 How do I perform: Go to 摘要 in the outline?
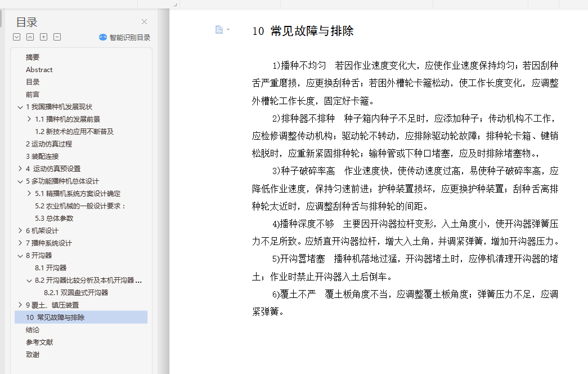[33, 57]
